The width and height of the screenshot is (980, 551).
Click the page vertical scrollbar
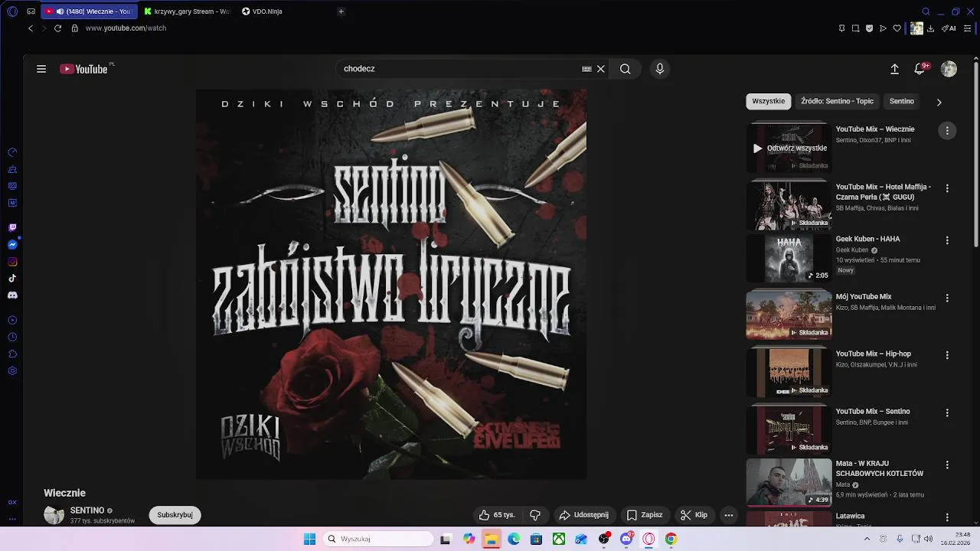975,153
